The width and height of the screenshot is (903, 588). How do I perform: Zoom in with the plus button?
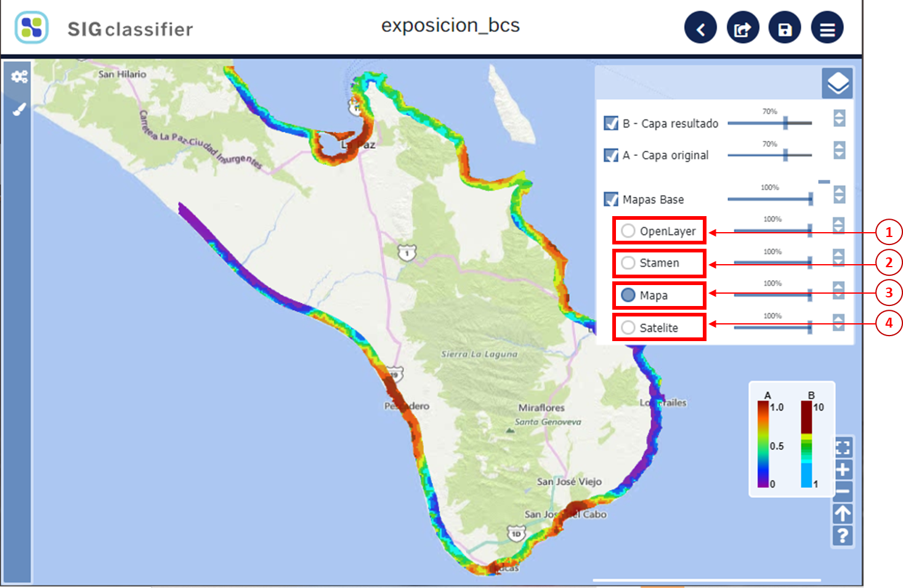click(x=843, y=469)
